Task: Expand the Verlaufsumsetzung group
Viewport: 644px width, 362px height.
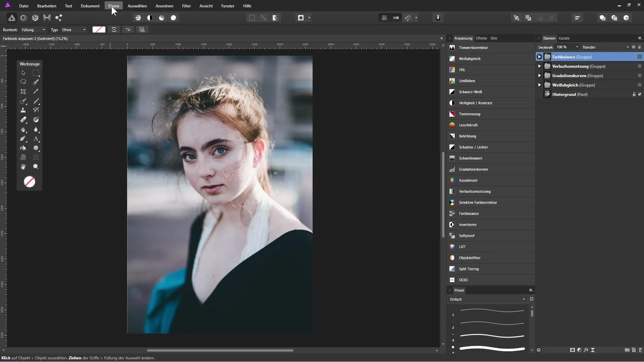Action: (x=539, y=66)
